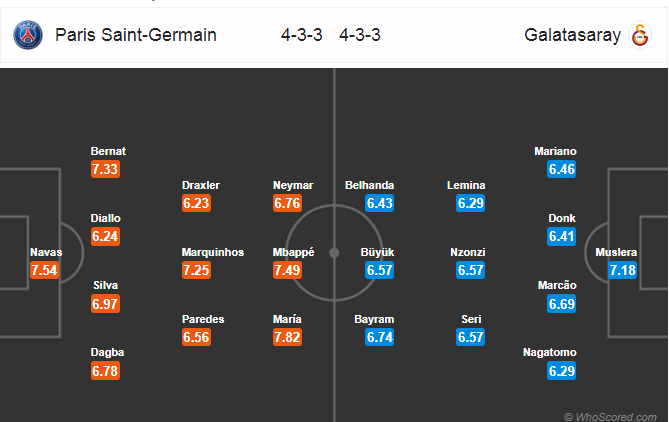Select Neymar's 6.76 rating badge
Image resolution: width=669 pixels, height=422 pixels.
pyautogui.click(x=287, y=203)
